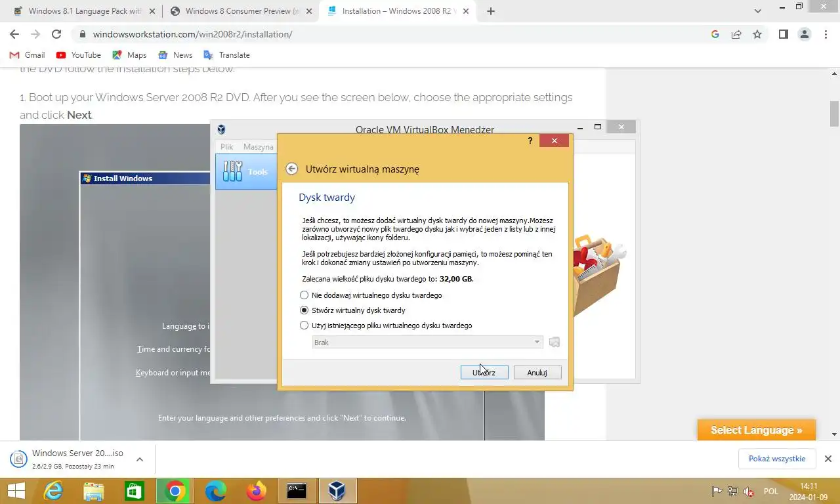Open Windows Start button

tap(16, 491)
